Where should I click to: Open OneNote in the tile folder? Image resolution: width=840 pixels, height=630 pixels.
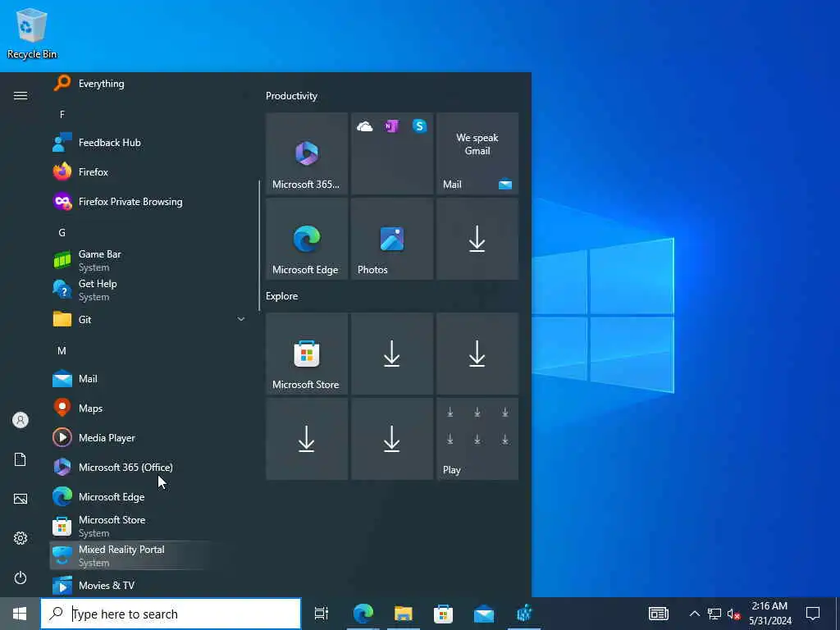(x=391, y=126)
